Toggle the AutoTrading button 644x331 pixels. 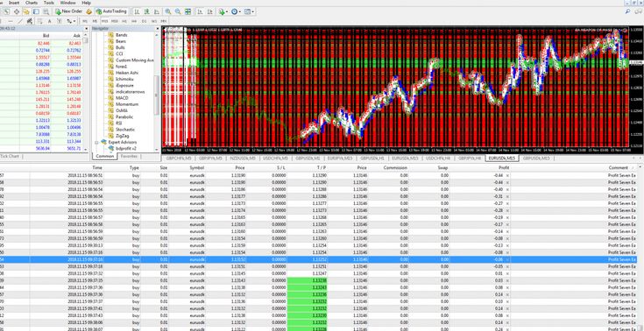tap(111, 11)
